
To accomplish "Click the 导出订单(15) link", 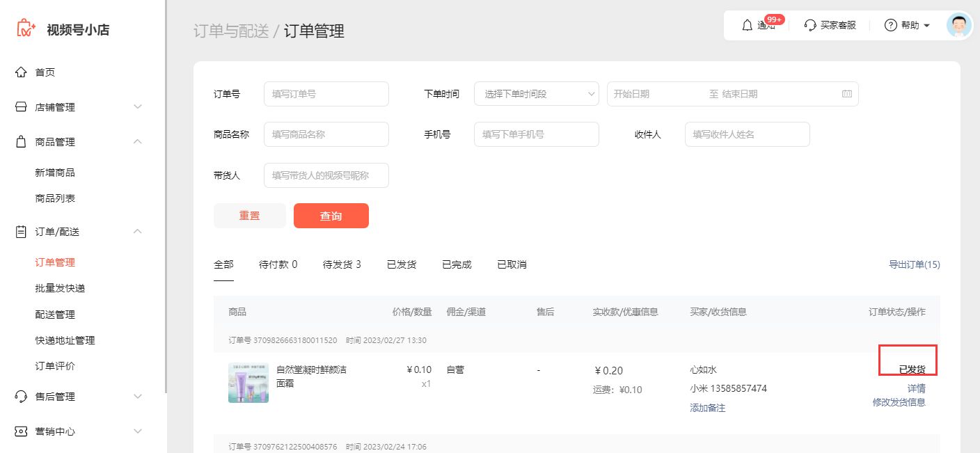I will 915,264.
